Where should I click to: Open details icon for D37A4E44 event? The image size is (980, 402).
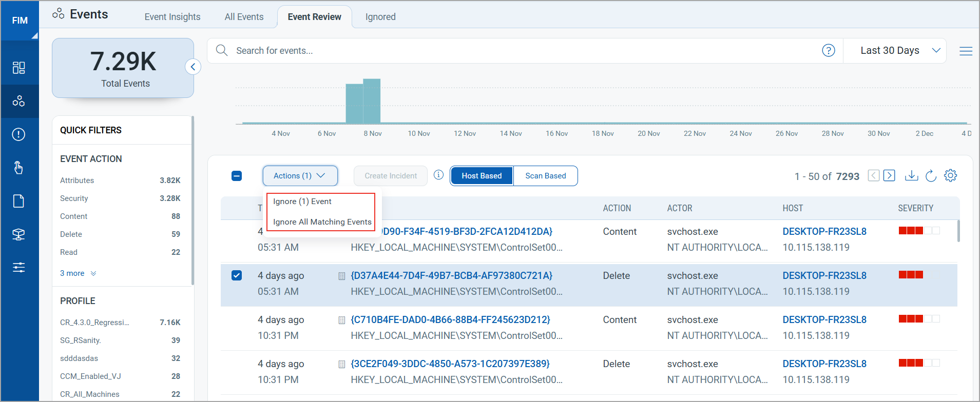(x=342, y=276)
